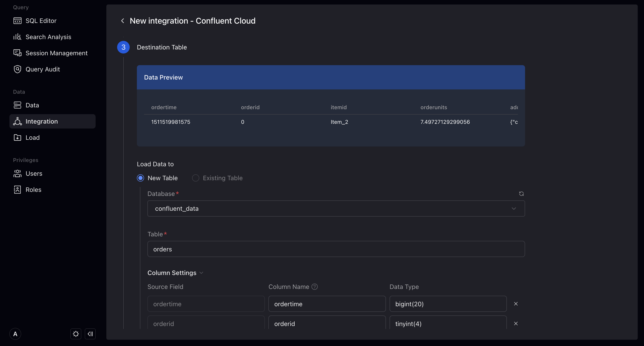The height and width of the screenshot is (346, 644).
Task: Navigate back using the arrow near the page title
Action: pos(123,20)
